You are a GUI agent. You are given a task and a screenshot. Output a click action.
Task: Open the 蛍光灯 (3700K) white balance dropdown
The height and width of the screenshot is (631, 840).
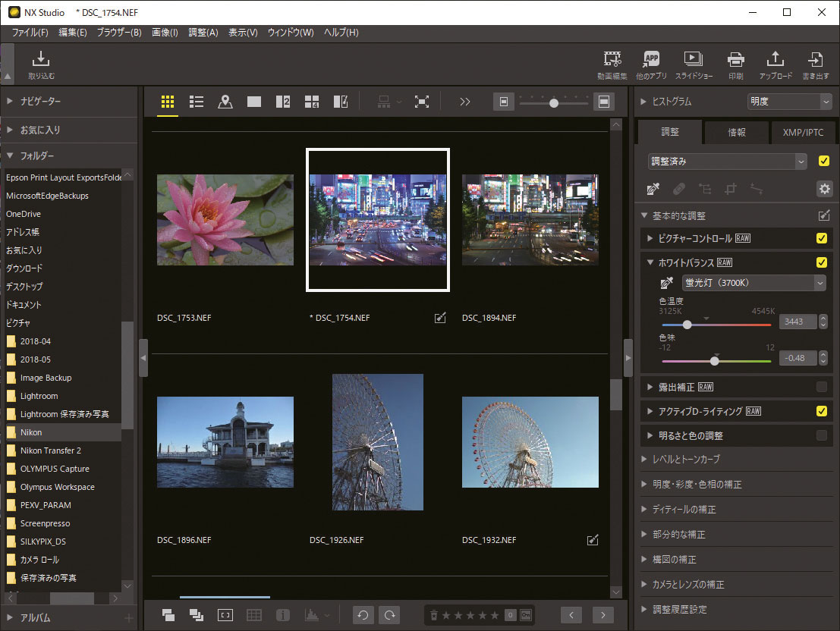(x=753, y=283)
